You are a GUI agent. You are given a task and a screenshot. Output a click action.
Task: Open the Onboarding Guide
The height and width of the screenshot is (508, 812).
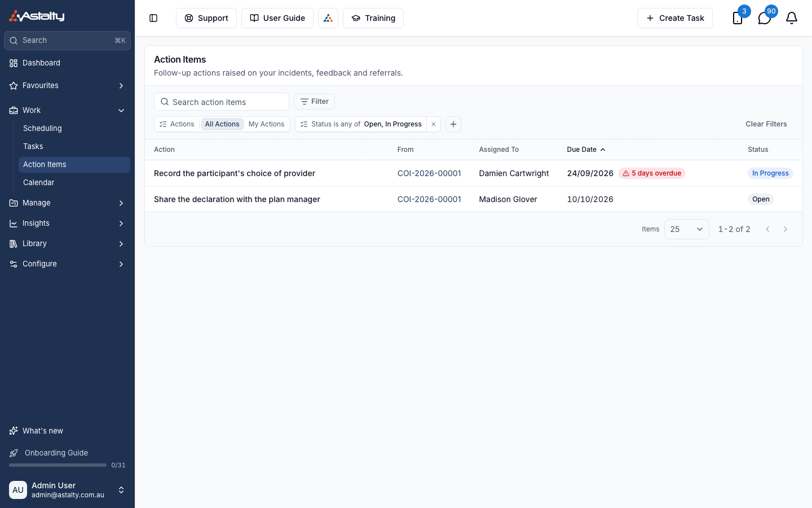click(x=56, y=453)
